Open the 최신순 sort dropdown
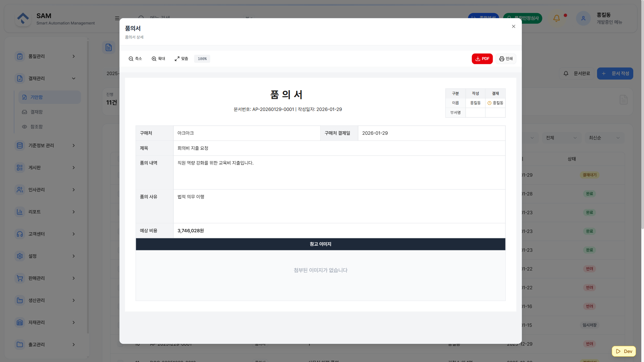 point(604,138)
